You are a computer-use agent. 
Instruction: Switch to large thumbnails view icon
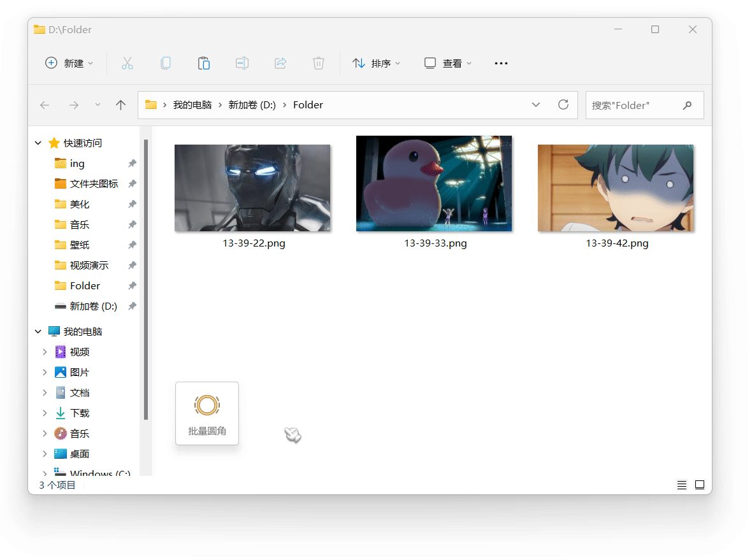point(700,485)
